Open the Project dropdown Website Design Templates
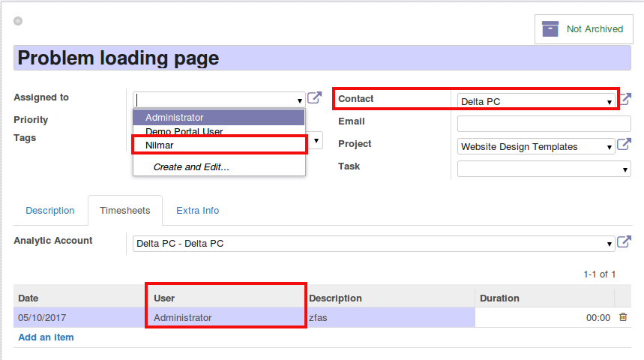 [x=536, y=147]
